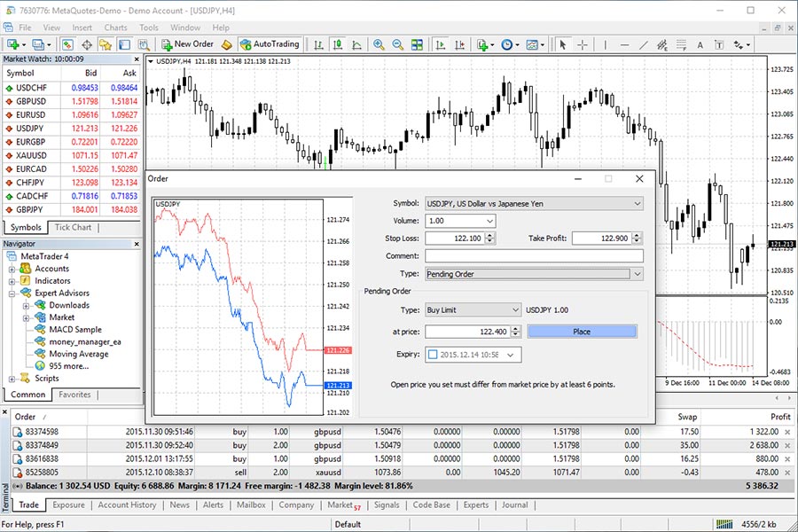Open the Indicators list toolbar icon
798x532 pixels.
[482, 45]
